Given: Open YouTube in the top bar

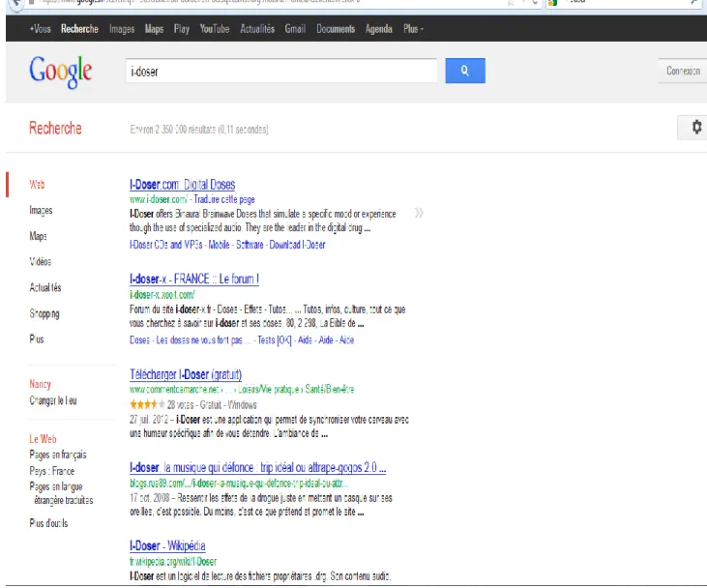Looking at the screenshot, I should coord(215,29).
